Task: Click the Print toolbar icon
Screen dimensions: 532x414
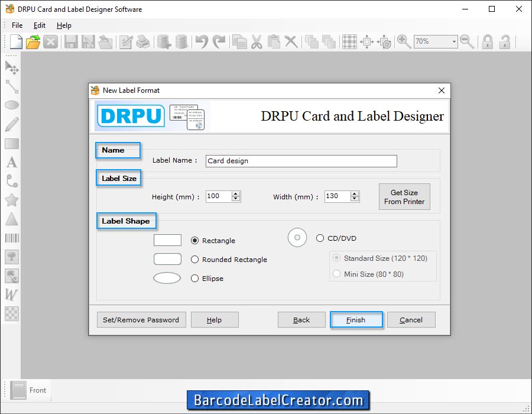Action: (143, 42)
